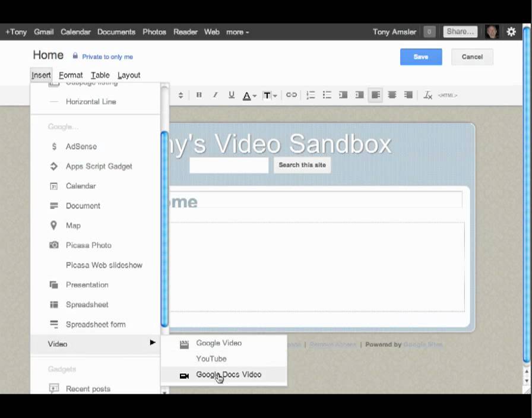Toggle bold formatting in toolbar
This screenshot has height=418, width=532.
coord(199,95)
